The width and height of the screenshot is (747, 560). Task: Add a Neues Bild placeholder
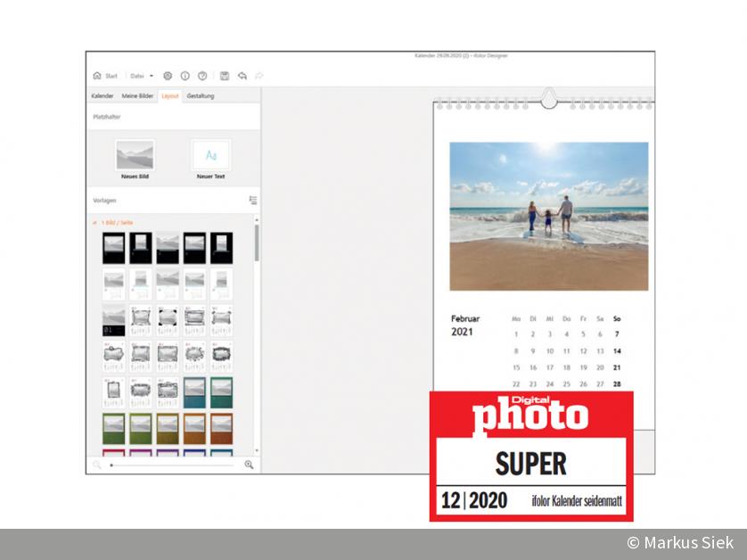135,160
